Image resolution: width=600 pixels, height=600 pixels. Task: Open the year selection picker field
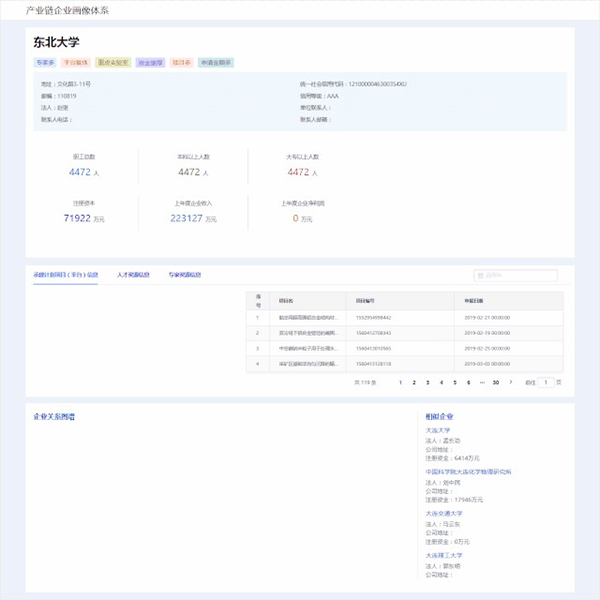(515, 275)
